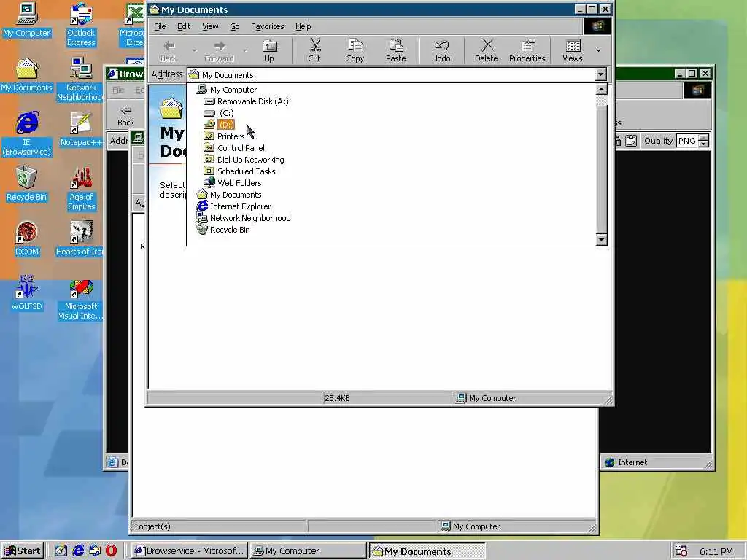Click Back in the Browservice window

click(x=125, y=115)
